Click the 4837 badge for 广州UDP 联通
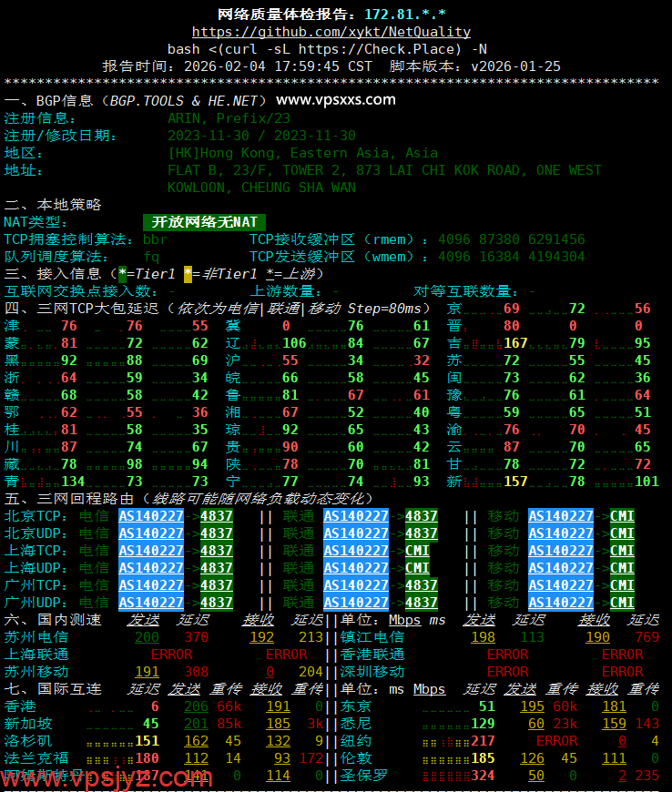Viewport: 672px width, 792px height. coord(421,603)
